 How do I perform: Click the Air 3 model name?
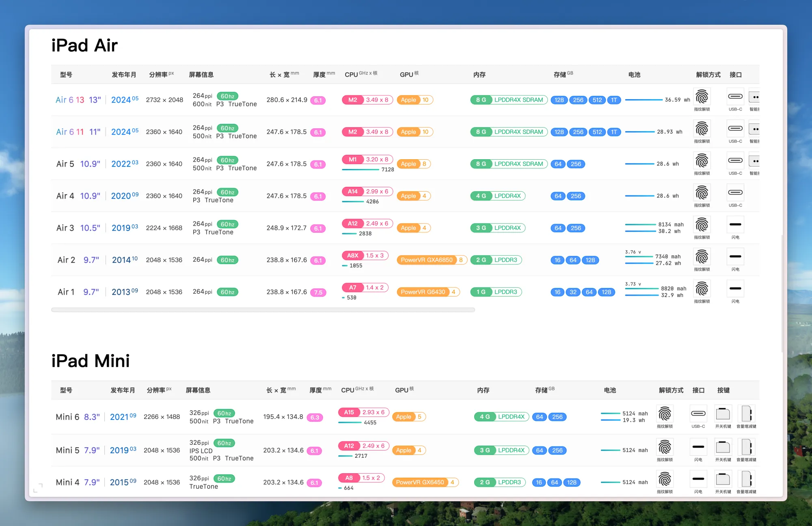(65, 228)
